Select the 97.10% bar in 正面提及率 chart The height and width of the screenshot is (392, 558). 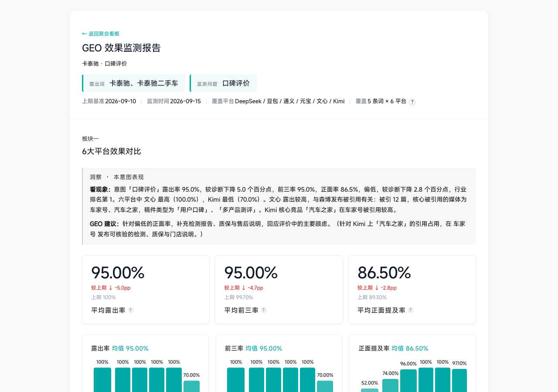coord(459,380)
